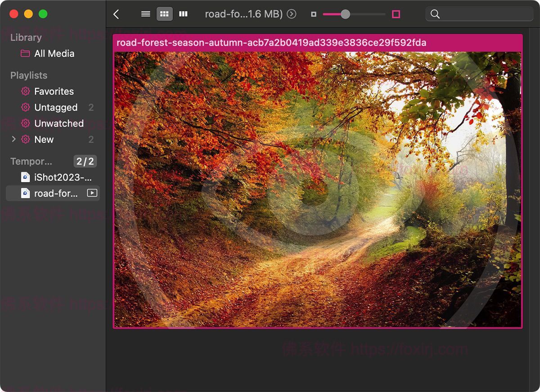Click the pink fullscreen square icon
Screen dimensions: 540x392
395,14
